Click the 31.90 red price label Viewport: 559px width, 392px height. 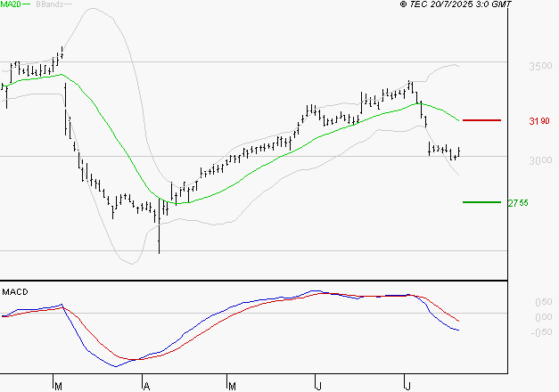tap(539, 121)
